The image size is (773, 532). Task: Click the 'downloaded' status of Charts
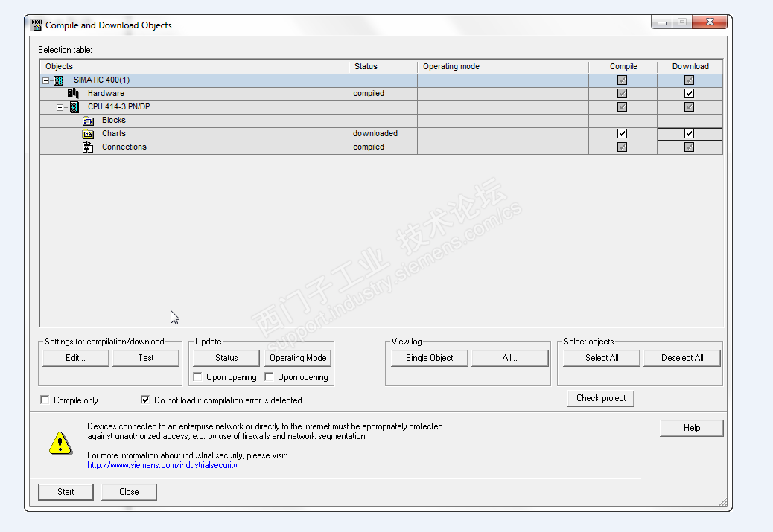click(375, 133)
